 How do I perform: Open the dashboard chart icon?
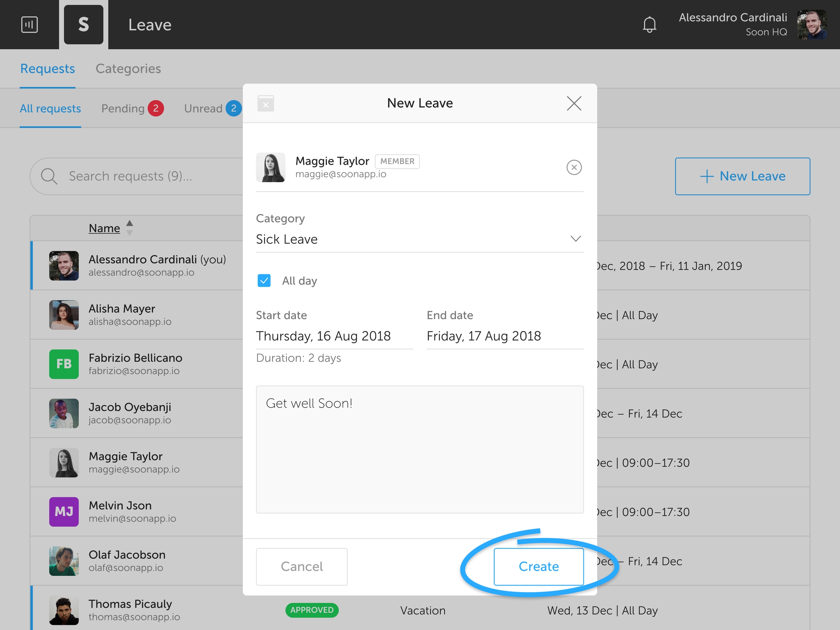point(29,25)
